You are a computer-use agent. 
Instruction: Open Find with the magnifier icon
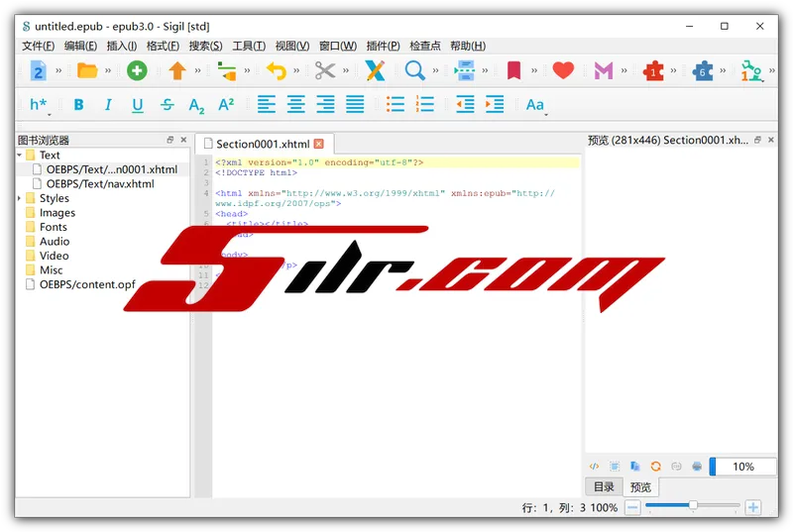(414, 70)
